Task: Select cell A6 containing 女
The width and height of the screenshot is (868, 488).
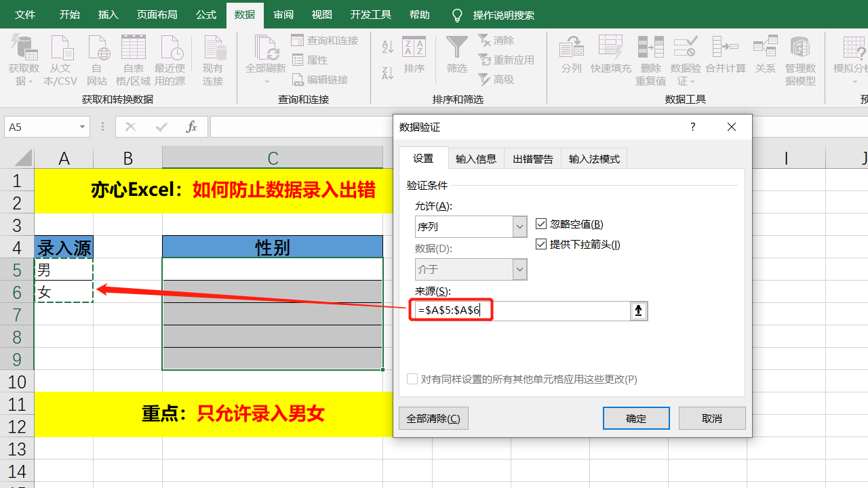Action: coord(64,291)
